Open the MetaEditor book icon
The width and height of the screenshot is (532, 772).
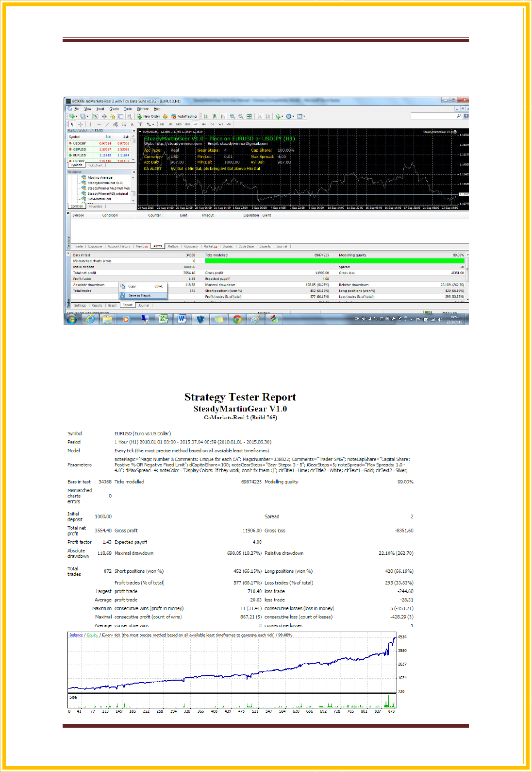tap(165, 116)
